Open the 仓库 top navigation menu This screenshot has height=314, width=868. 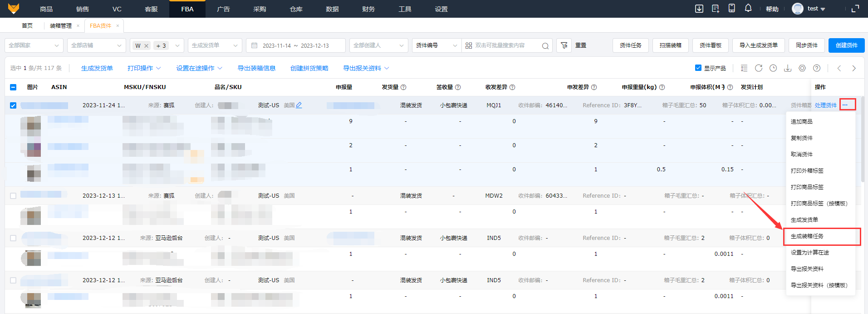[296, 9]
